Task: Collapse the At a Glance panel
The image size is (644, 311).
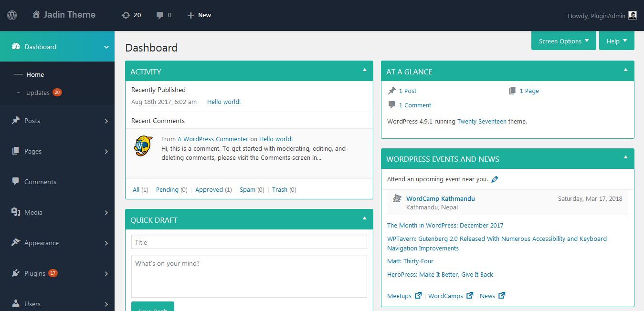Action: coord(625,70)
